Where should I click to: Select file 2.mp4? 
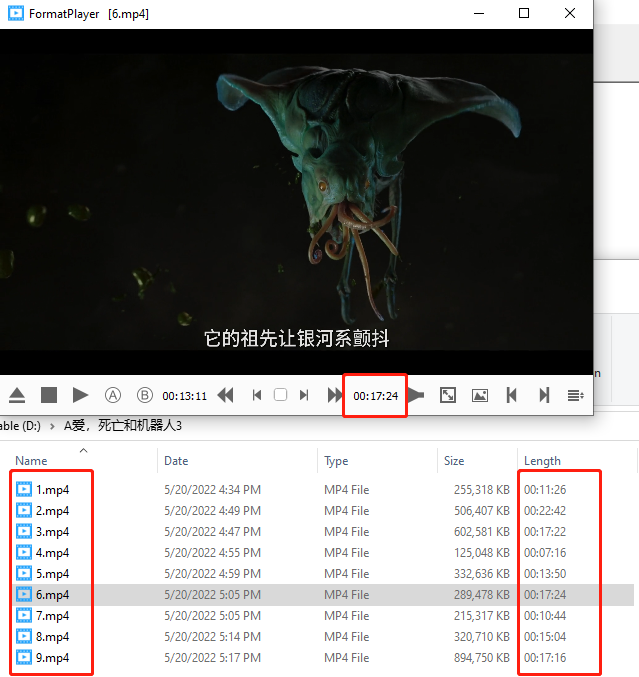click(x=52, y=511)
